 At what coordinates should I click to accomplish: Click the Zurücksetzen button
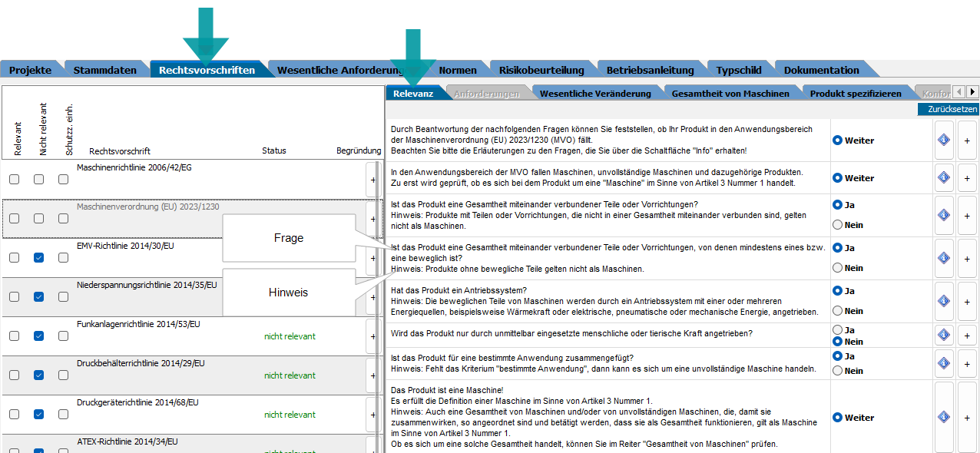point(952,110)
